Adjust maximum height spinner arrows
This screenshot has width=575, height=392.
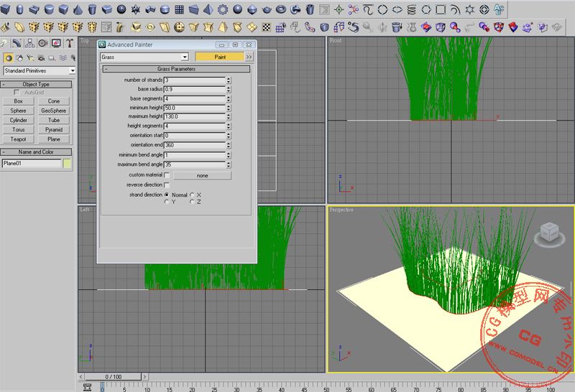229,116
